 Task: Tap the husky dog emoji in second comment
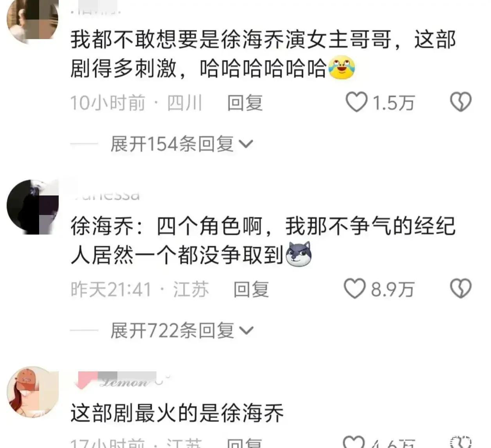299,254
